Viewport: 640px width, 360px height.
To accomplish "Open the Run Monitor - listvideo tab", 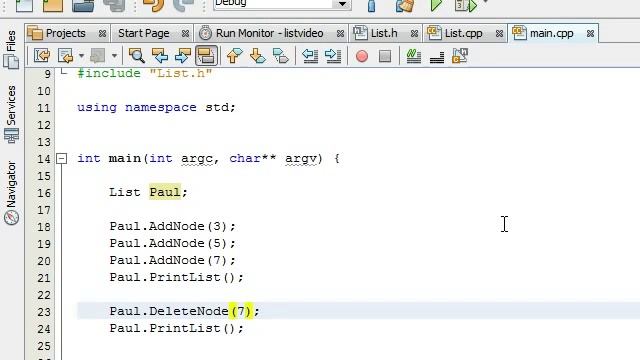I will [269, 33].
